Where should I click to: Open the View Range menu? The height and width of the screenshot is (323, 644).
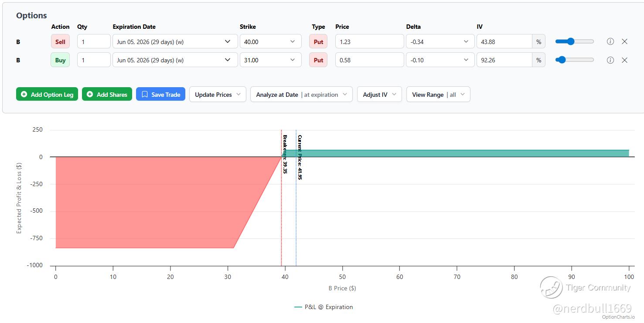pyautogui.click(x=438, y=94)
